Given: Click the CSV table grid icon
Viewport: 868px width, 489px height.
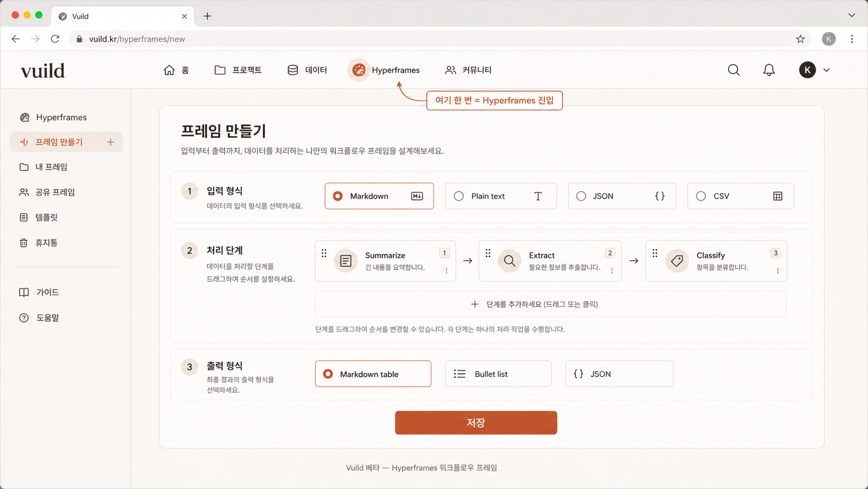Looking at the screenshot, I should (x=778, y=196).
